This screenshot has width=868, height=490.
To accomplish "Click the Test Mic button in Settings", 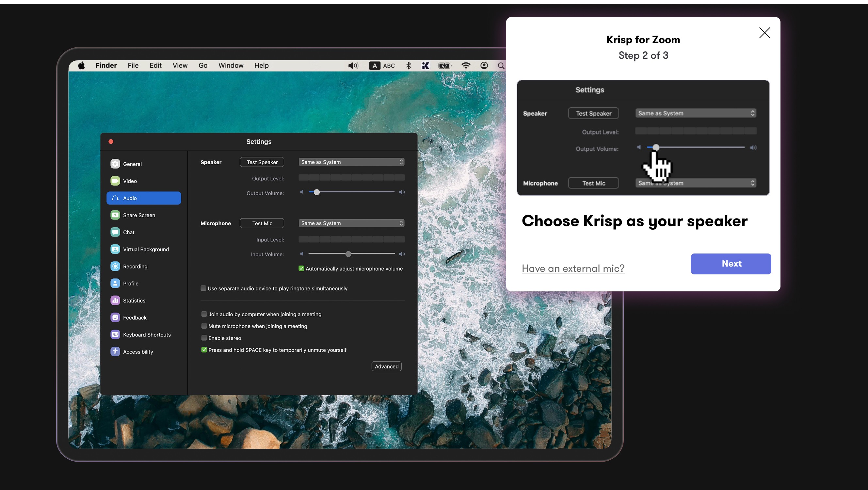I will 262,223.
